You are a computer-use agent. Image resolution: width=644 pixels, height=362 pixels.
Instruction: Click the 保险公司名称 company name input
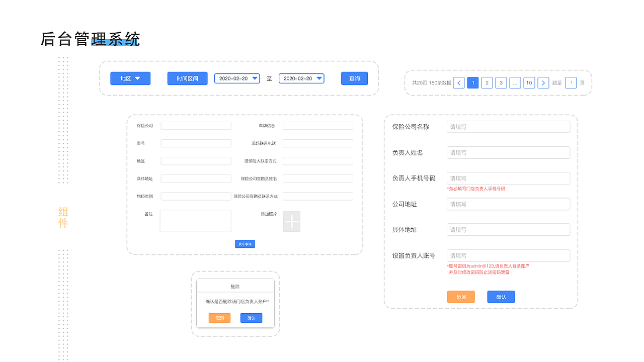pyautogui.click(x=508, y=126)
